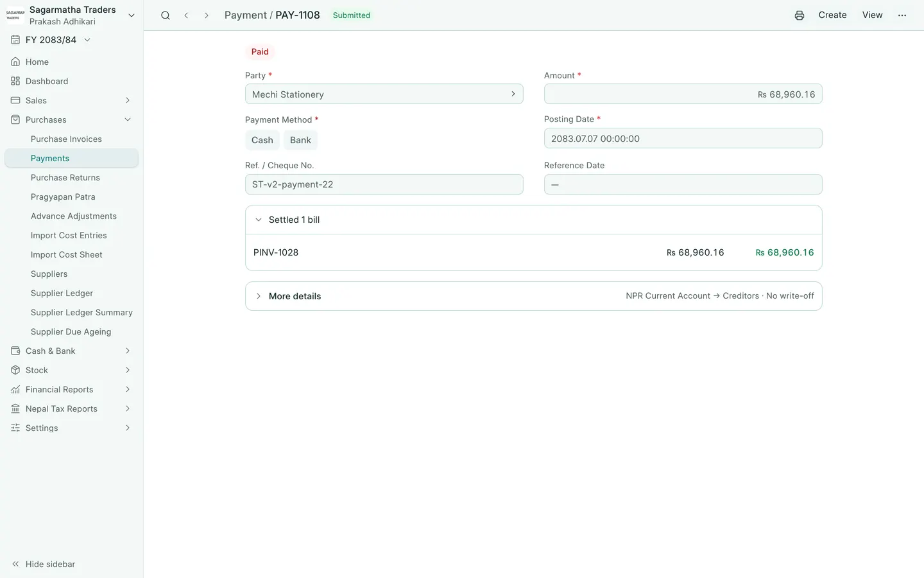Click the Amount field
The height and width of the screenshot is (578, 924).
click(x=683, y=94)
